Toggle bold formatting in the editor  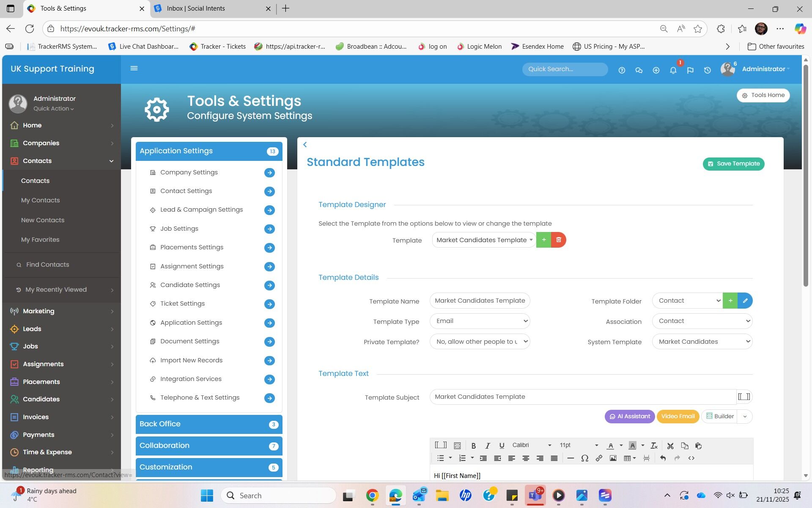(474, 446)
